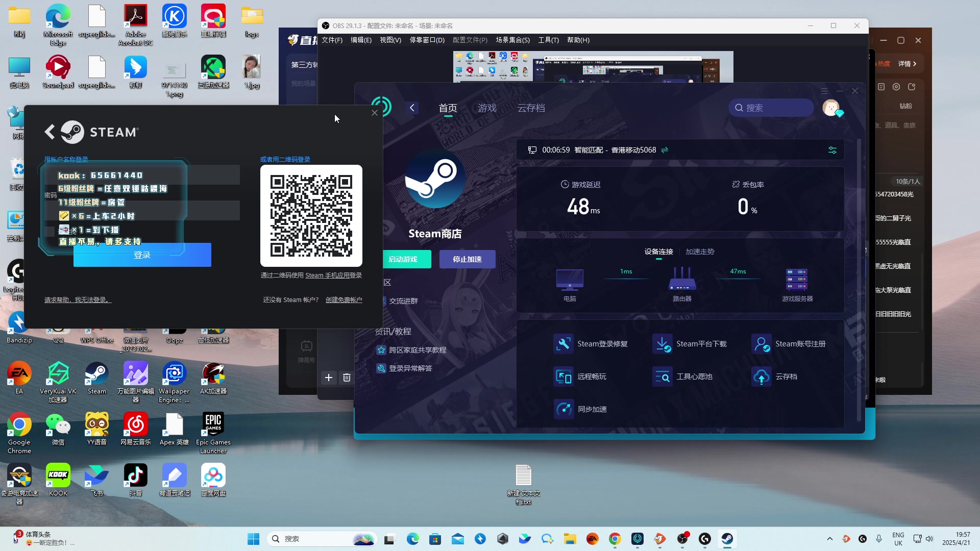Open the Epic Games Launcher desktop icon
The image size is (980, 551).
[213, 433]
